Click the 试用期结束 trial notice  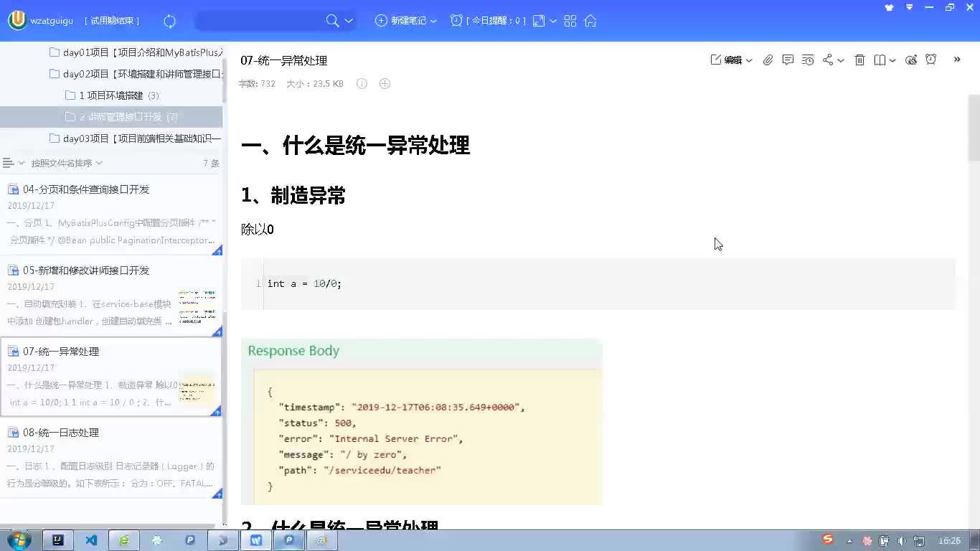112,21
